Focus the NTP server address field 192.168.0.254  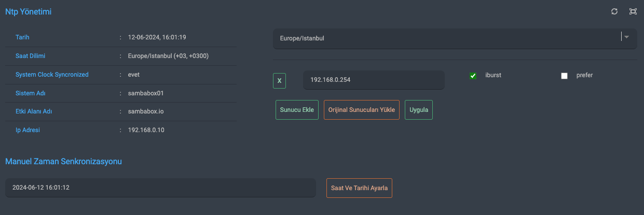(374, 80)
